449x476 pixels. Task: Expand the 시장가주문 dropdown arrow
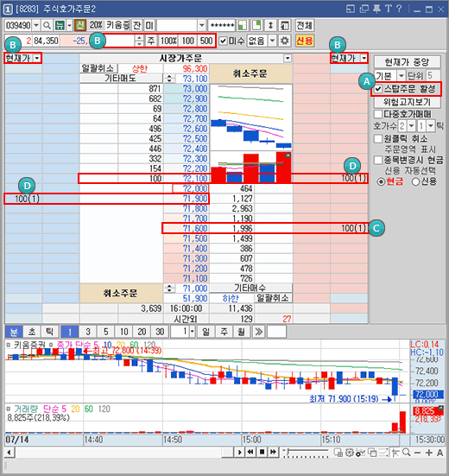pyautogui.click(x=287, y=58)
